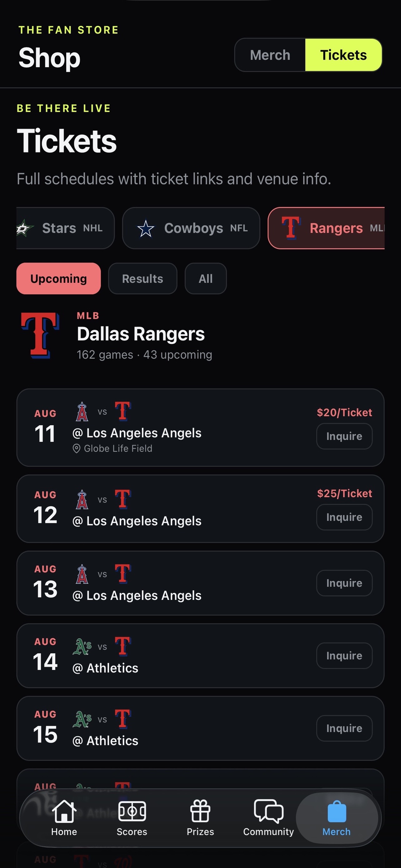Open the Community chat bubbles icon
This screenshot has width=401, height=868.
[268, 811]
